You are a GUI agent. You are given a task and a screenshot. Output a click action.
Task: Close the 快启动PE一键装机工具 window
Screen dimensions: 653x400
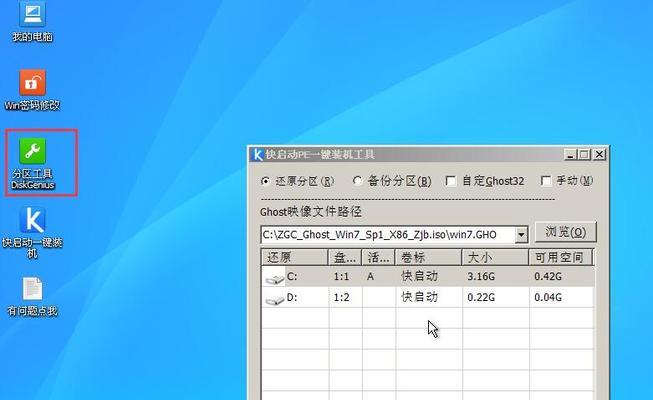click(599, 155)
